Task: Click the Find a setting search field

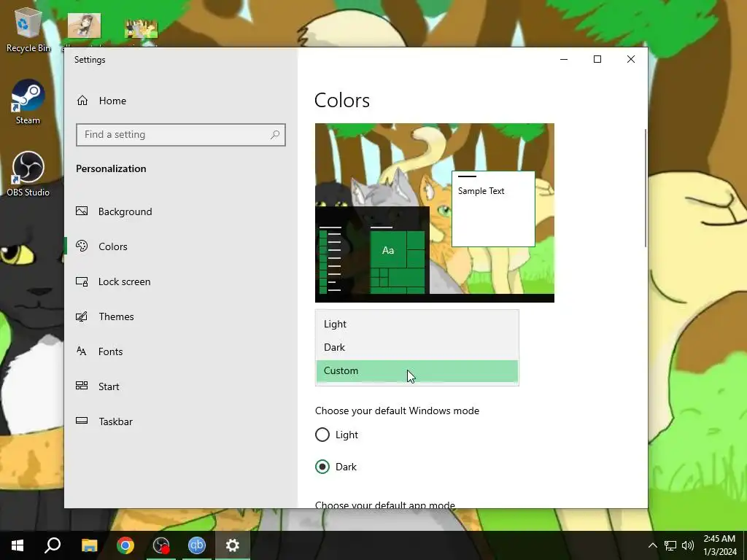Action: 181,135
